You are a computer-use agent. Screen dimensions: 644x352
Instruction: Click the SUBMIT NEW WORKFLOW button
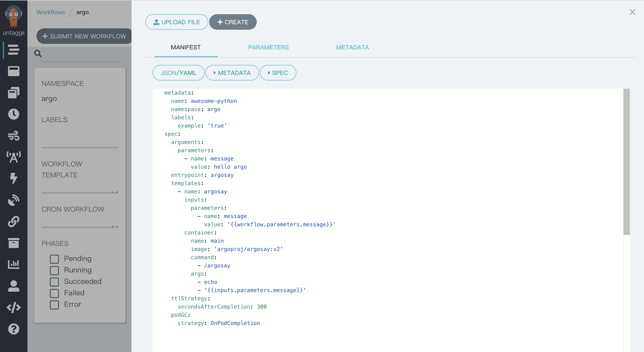[x=84, y=36]
